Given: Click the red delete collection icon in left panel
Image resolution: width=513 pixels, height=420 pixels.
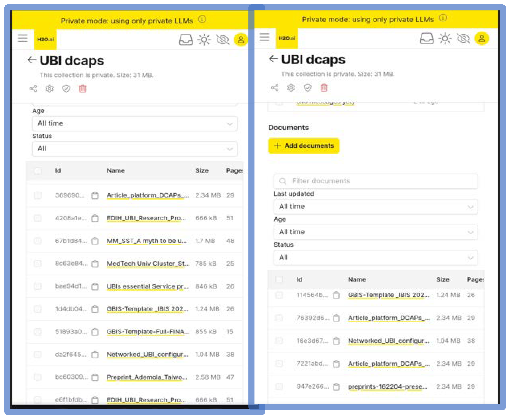Looking at the screenshot, I should coord(83,89).
